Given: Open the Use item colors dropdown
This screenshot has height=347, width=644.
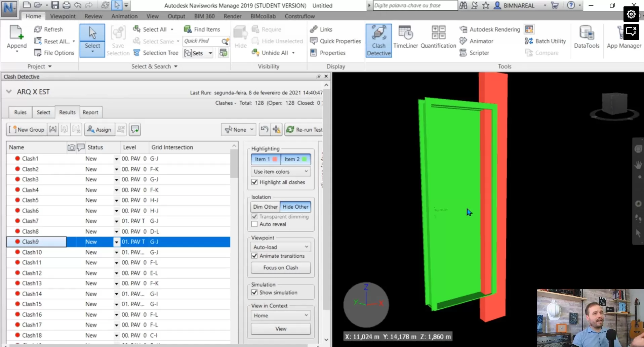Looking at the screenshot, I should (x=281, y=171).
